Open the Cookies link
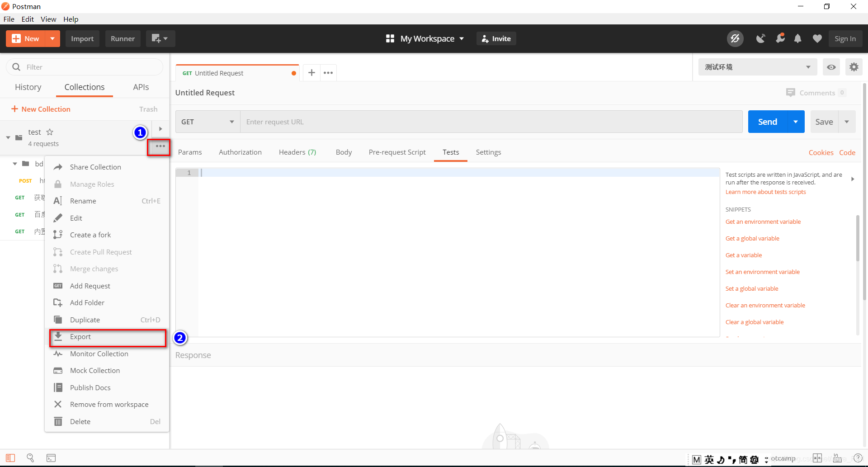 (x=821, y=153)
